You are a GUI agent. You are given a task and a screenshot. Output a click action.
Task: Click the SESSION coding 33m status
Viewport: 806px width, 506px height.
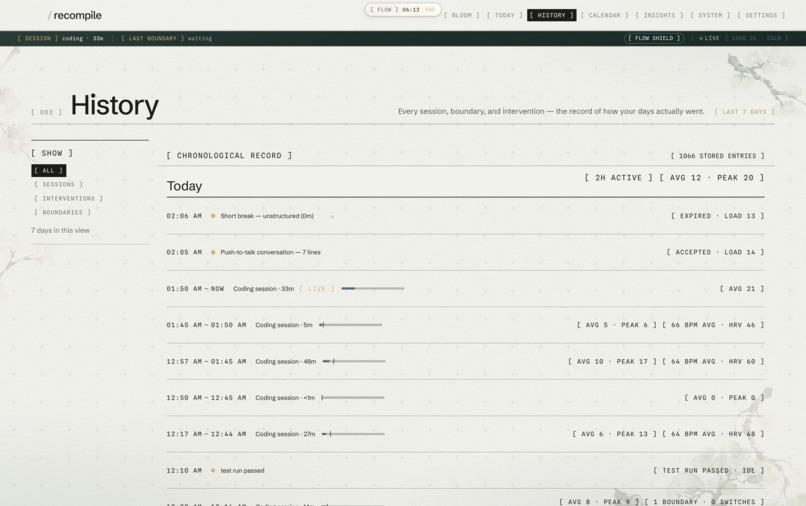(60, 38)
